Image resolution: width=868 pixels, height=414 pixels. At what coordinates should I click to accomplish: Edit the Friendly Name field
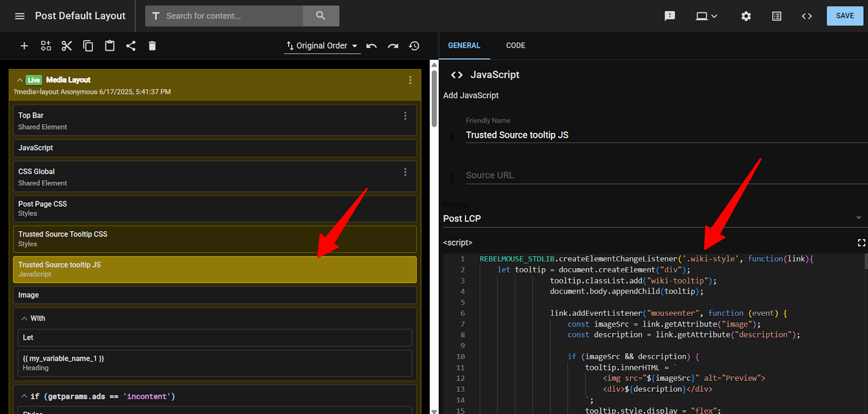coord(667,135)
